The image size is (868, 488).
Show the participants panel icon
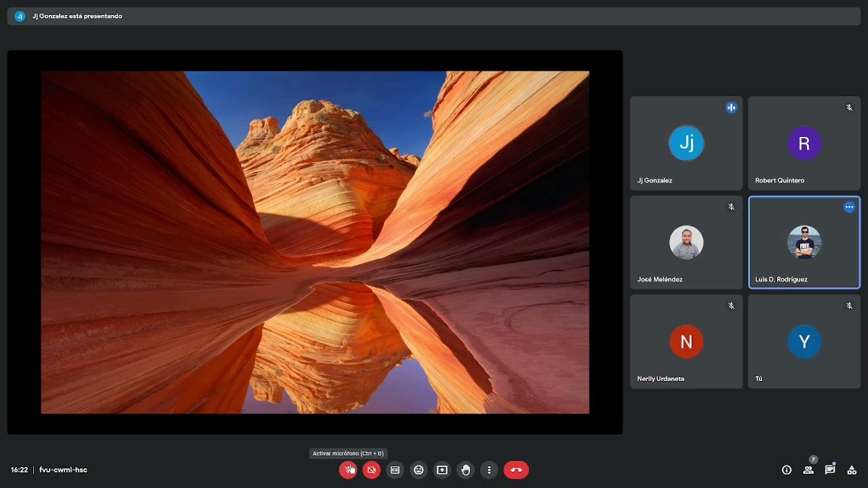(x=808, y=470)
